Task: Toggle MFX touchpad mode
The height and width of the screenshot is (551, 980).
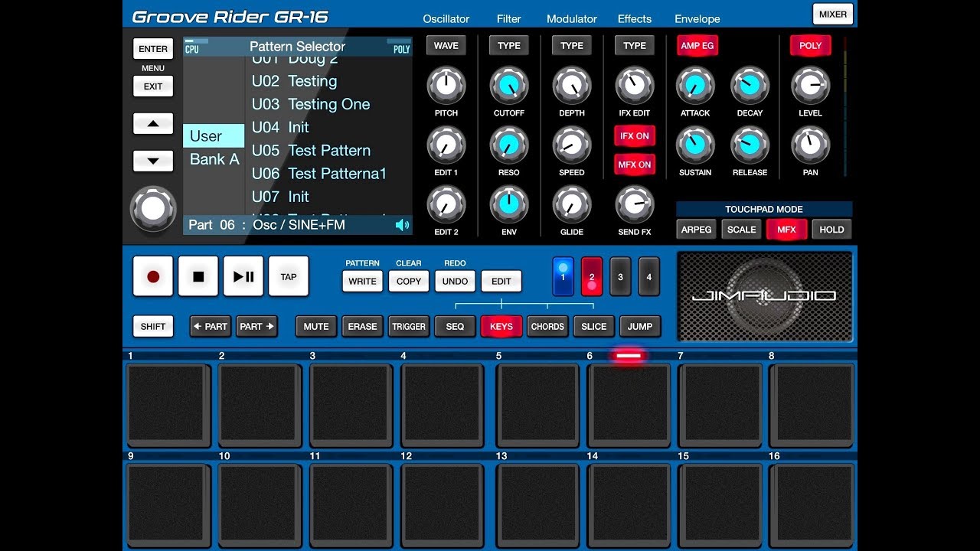Action: pos(786,229)
